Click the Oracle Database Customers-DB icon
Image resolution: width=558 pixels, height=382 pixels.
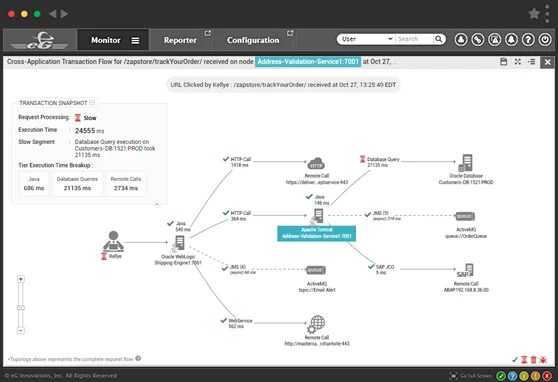click(x=465, y=163)
